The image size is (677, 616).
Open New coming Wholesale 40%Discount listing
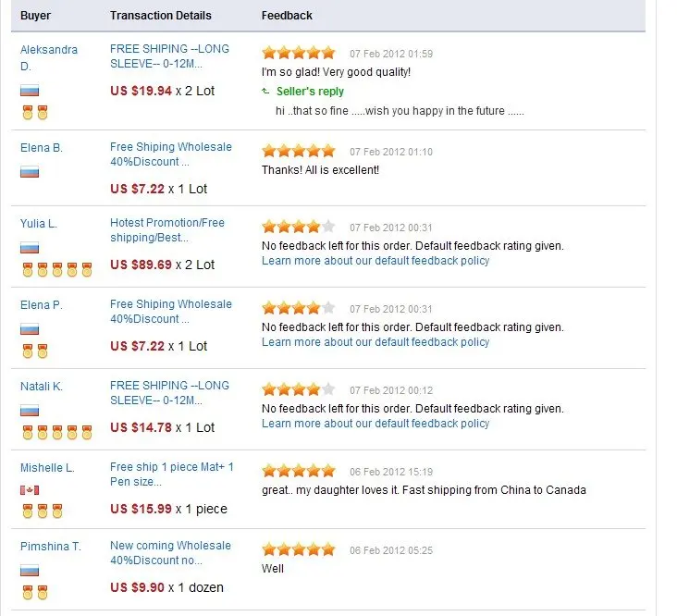point(170,552)
